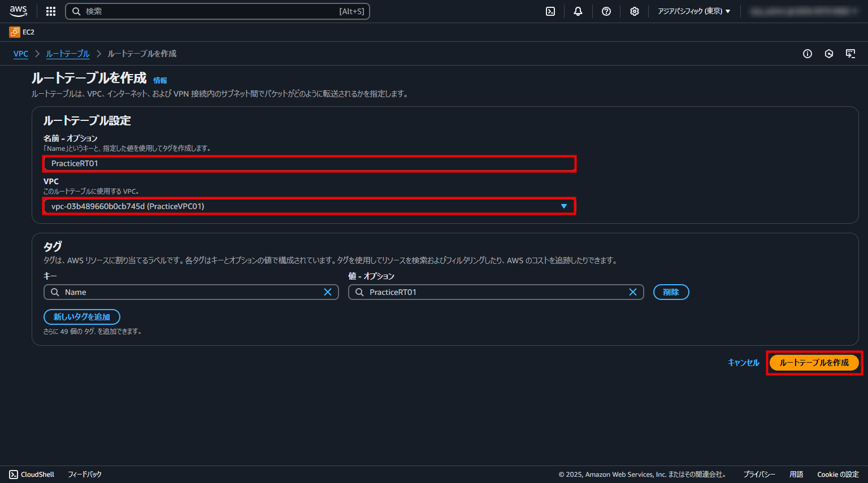The image size is (868, 483).
Task: Open the 用語 footer link
Action: point(796,475)
